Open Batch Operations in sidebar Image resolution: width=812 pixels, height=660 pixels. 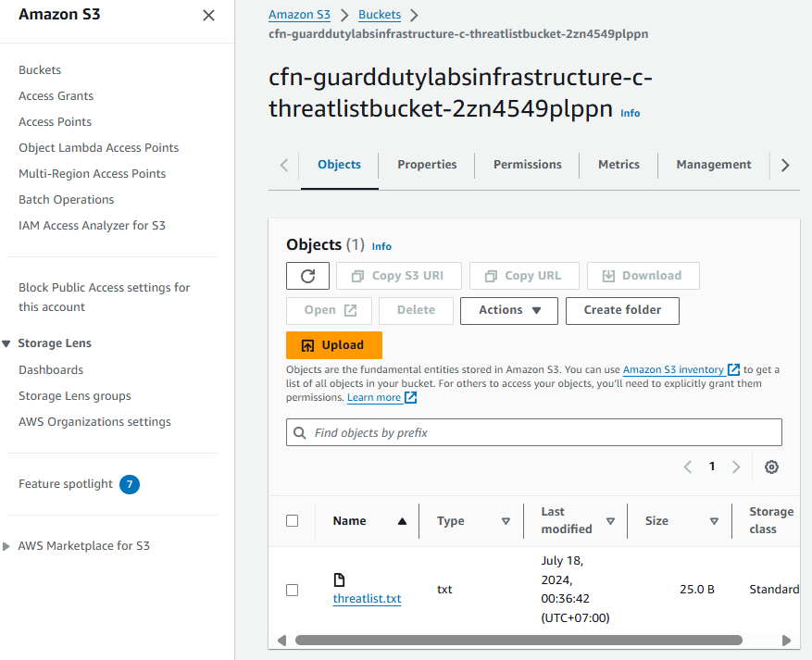[67, 199]
